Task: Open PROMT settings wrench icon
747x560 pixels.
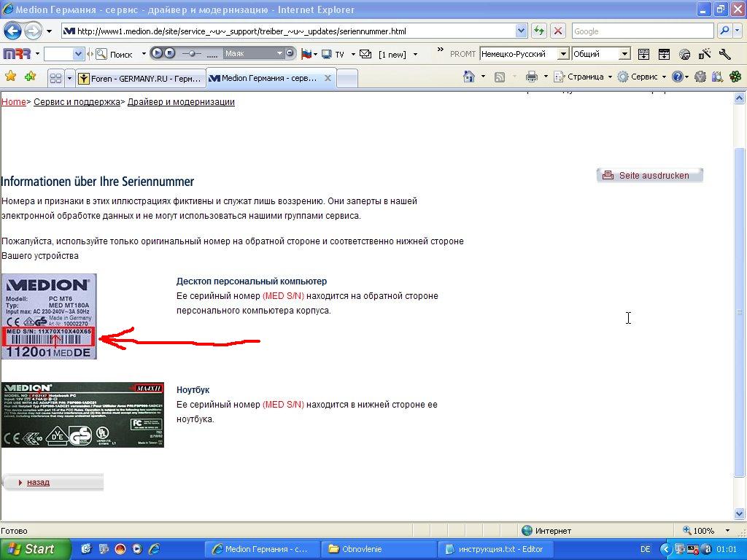Action: tap(724, 54)
